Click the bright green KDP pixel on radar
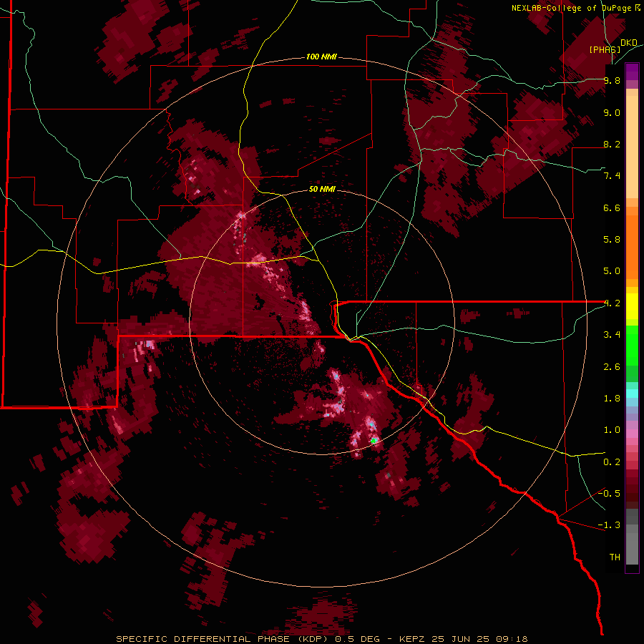Viewport: 644px width, 644px height. click(x=374, y=441)
